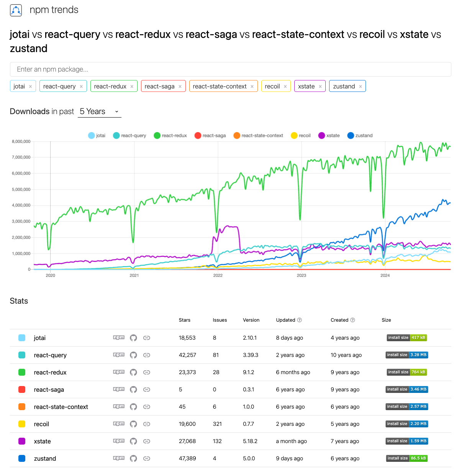Toggle xstate series in chart legend
The width and height of the screenshot is (464, 476).
(329, 136)
